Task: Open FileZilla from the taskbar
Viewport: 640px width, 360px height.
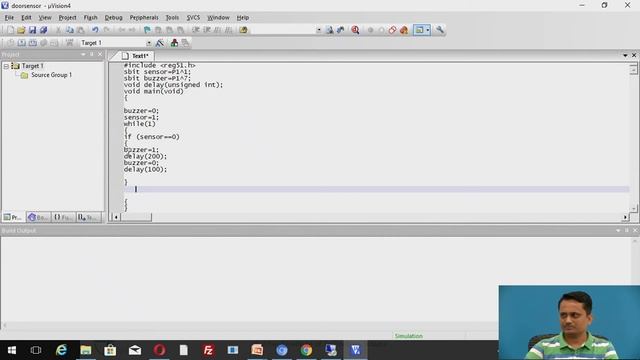Action: point(208,350)
